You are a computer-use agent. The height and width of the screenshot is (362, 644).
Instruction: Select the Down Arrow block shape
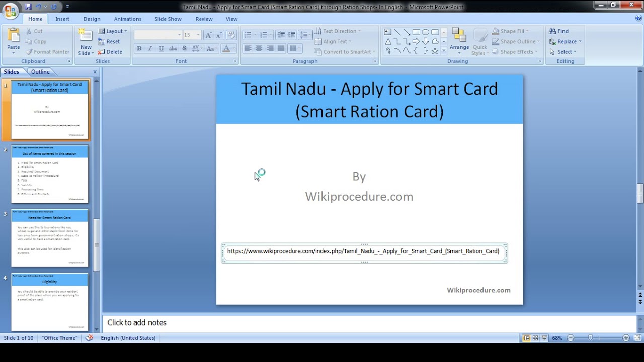(426, 41)
